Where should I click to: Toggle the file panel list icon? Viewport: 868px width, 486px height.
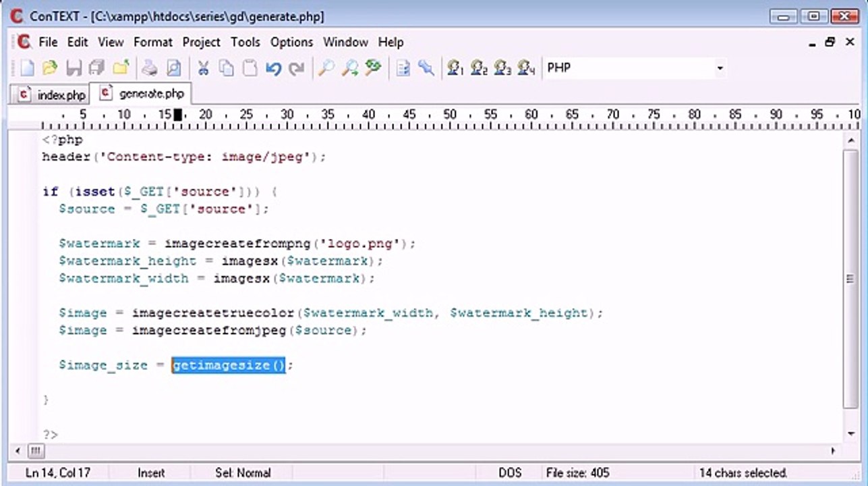[x=403, y=67]
